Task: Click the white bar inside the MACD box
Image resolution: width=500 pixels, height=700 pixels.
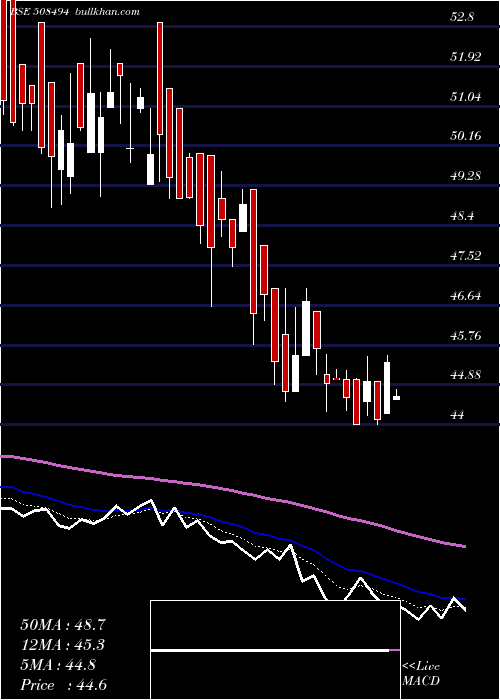Action: click(x=271, y=650)
